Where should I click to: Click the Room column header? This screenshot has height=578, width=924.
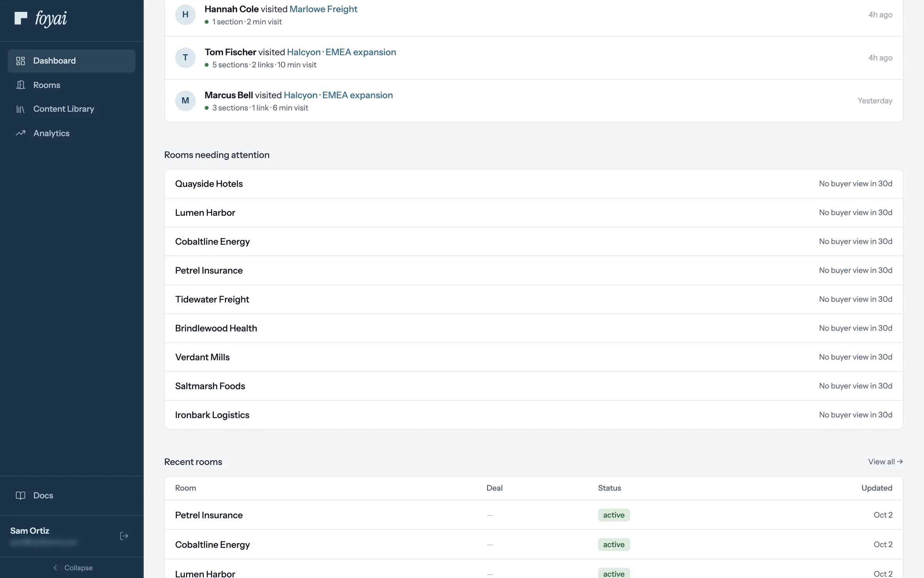186,488
